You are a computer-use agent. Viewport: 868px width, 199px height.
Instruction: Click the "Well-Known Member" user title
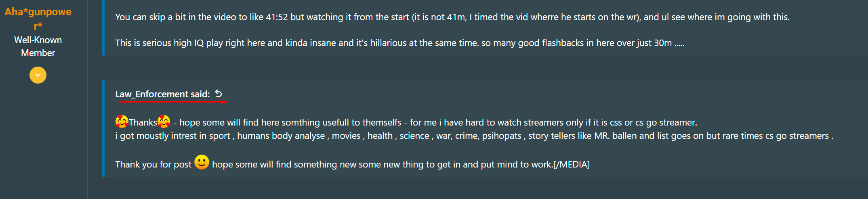pyautogui.click(x=38, y=46)
